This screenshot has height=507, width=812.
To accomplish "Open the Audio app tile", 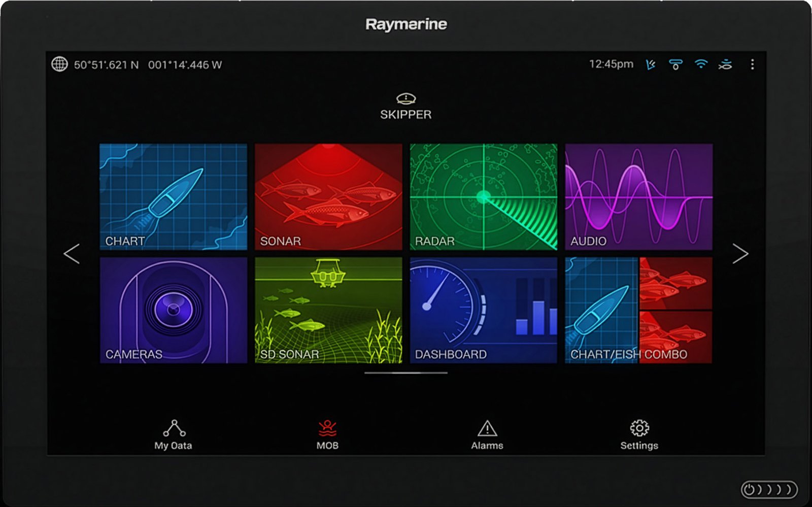I will (x=639, y=197).
